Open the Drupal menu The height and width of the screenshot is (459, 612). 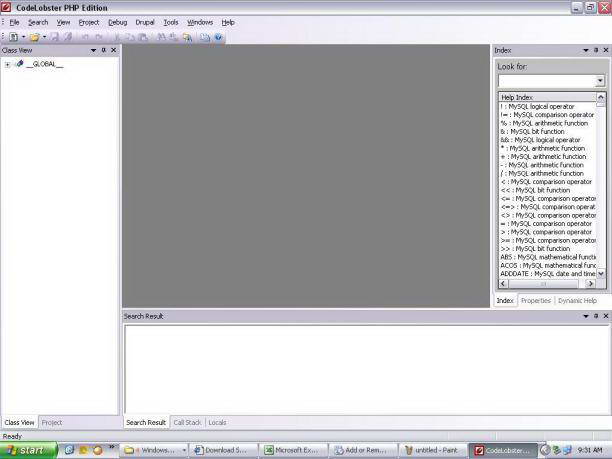pyautogui.click(x=145, y=22)
